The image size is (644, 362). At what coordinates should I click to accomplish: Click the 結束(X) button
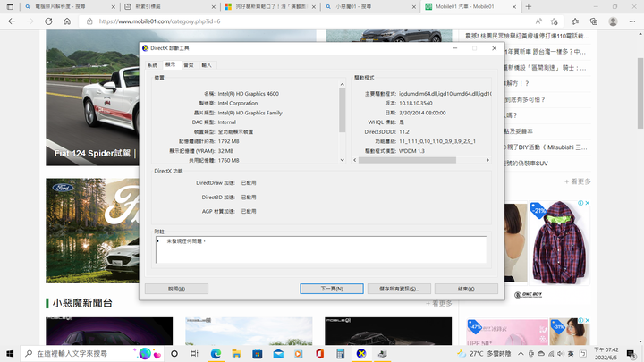tap(466, 289)
